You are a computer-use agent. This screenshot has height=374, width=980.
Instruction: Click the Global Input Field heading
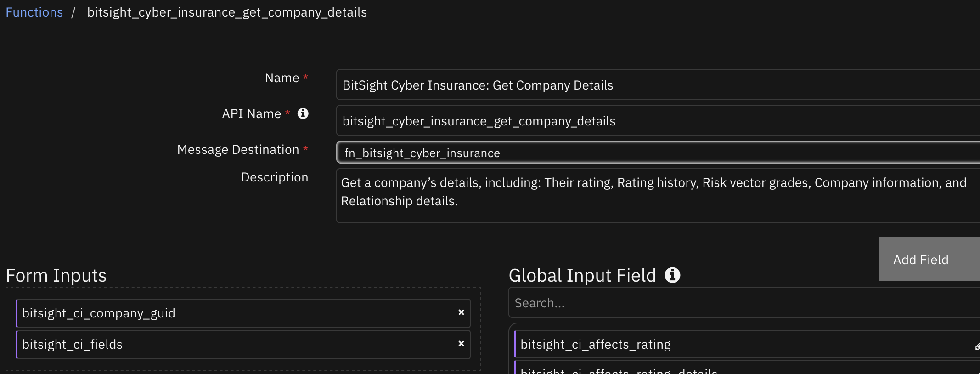coord(582,276)
